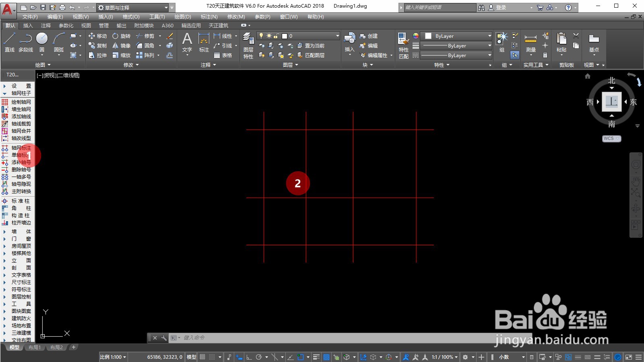Open the Text (文字) tool

coord(187,42)
